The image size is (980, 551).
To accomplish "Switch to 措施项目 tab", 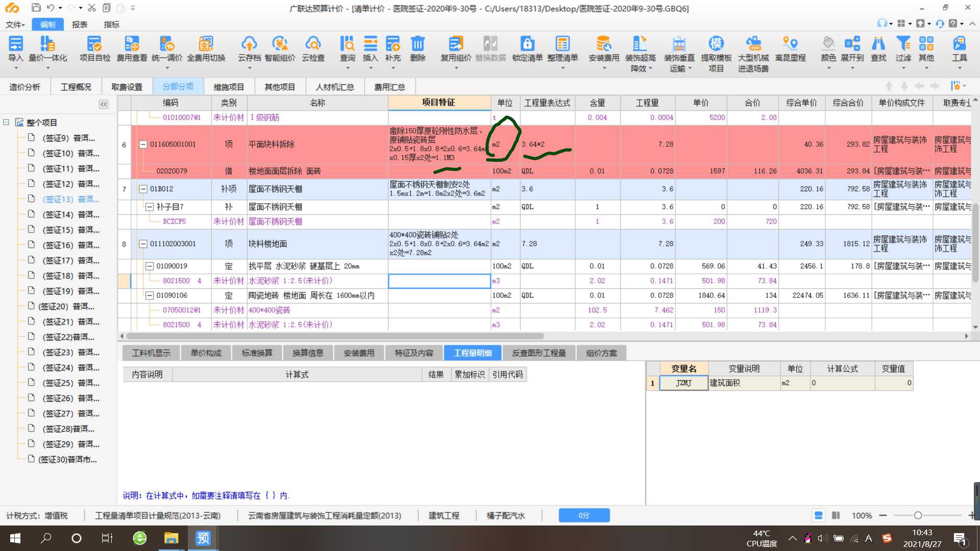I will 229,87.
